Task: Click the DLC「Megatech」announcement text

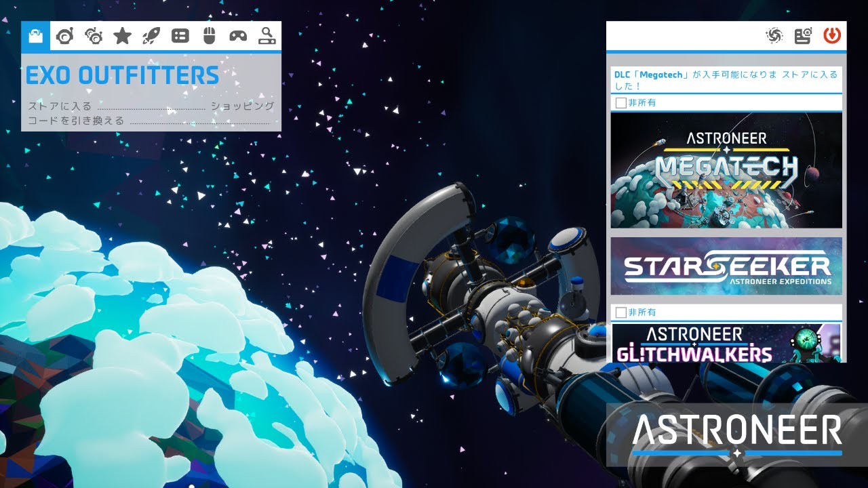Action: 696,80
